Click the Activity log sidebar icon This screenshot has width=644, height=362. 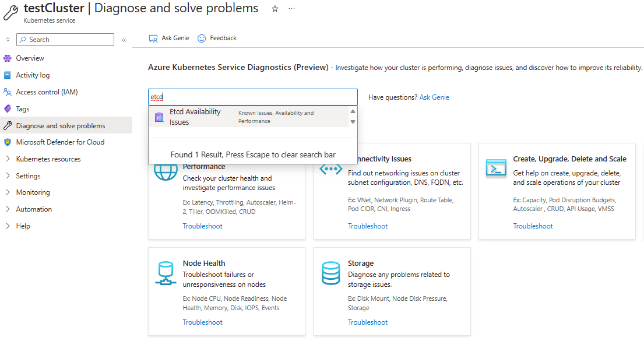point(8,75)
